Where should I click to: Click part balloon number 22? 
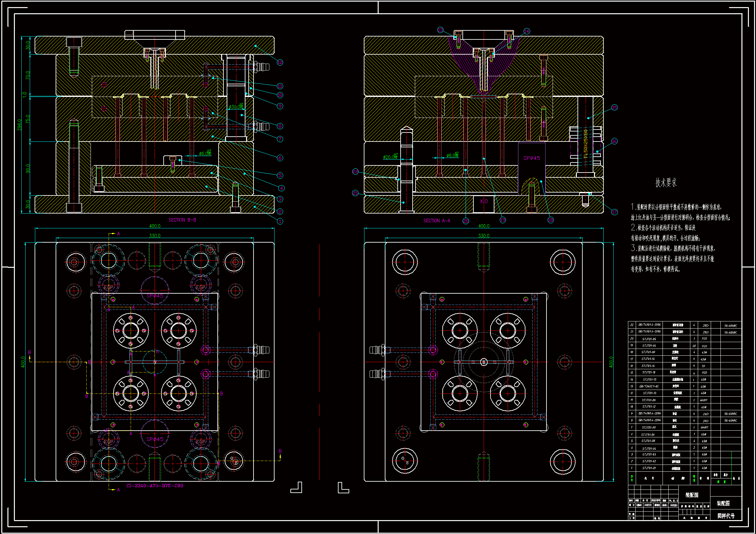[x=355, y=172]
